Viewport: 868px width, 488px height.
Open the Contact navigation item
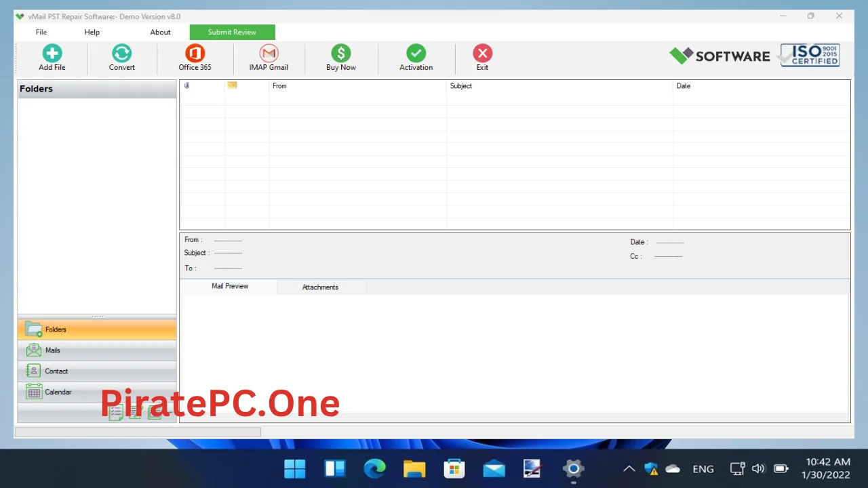[97, 371]
